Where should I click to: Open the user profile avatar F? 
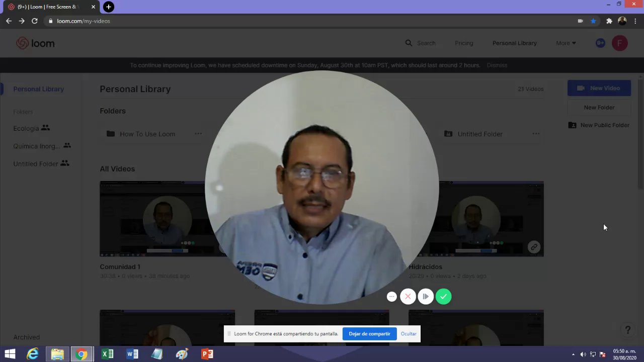619,43
